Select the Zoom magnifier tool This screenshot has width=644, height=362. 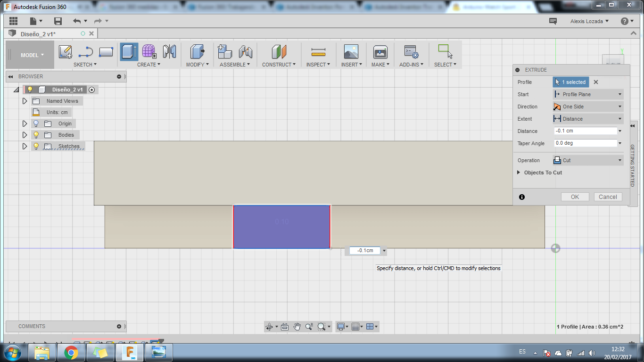[309, 326]
